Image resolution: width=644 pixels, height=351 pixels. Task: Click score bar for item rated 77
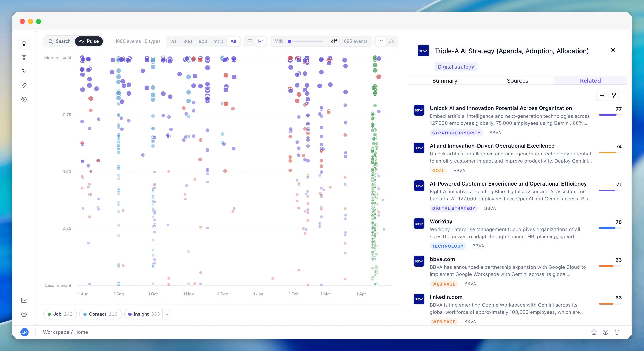[610, 115]
